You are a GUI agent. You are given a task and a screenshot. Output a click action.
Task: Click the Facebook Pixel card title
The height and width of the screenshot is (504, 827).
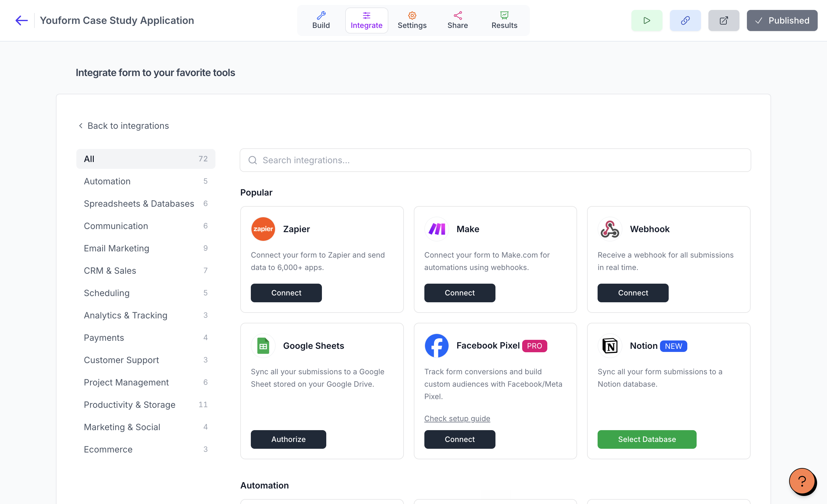[x=488, y=346]
